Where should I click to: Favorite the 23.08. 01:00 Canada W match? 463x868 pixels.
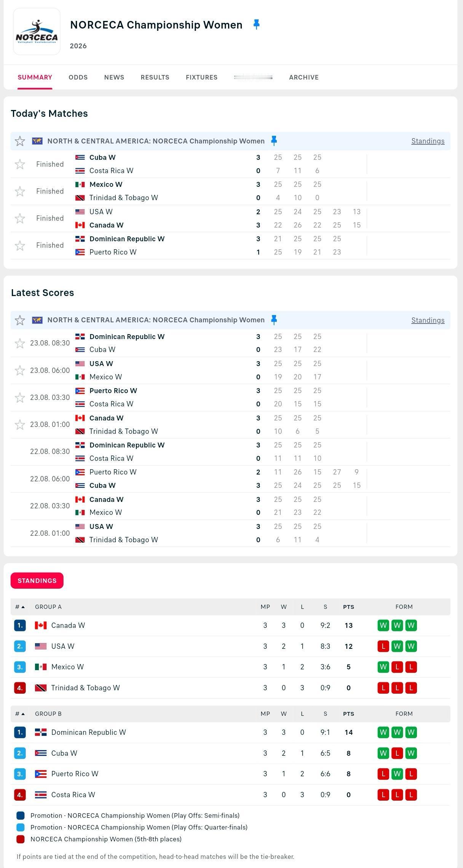pyautogui.click(x=20, y=424)
